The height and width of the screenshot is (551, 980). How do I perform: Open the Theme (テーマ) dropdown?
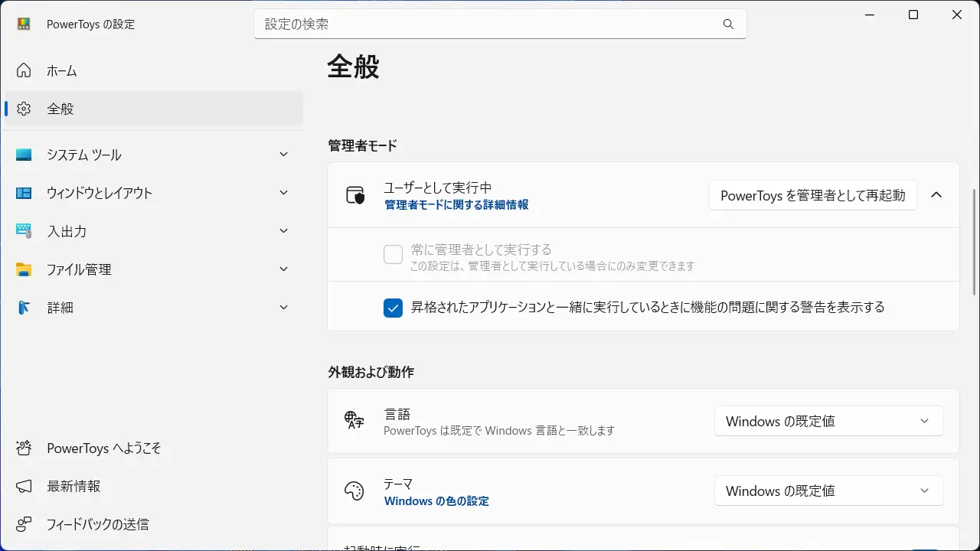828,491
